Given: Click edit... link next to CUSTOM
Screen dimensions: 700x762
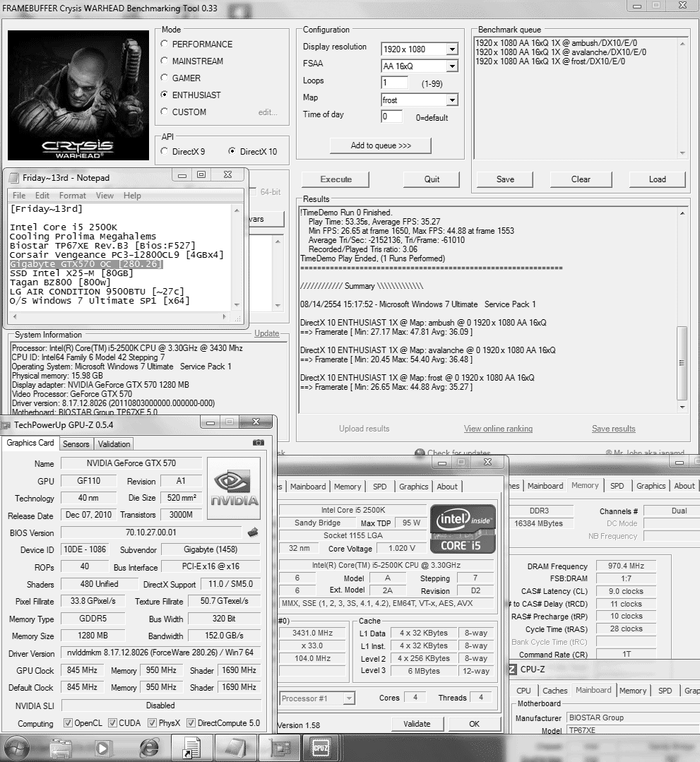Looking at the screenshot, I should [268, 112].
